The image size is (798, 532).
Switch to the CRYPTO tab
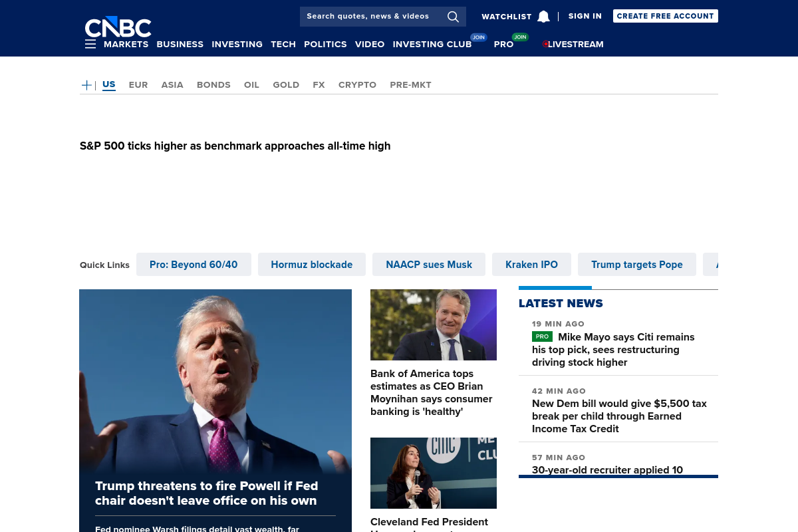point(357,85)
